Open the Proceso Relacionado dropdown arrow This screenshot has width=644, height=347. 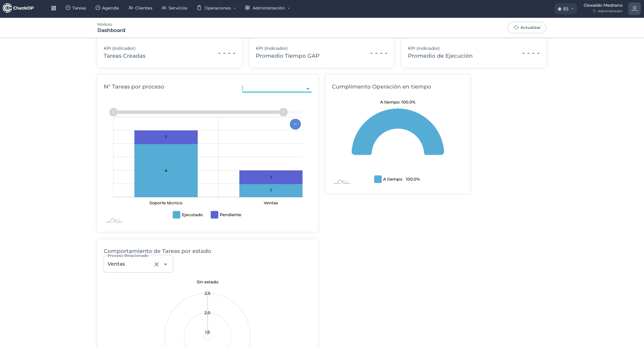pos(166,264)
